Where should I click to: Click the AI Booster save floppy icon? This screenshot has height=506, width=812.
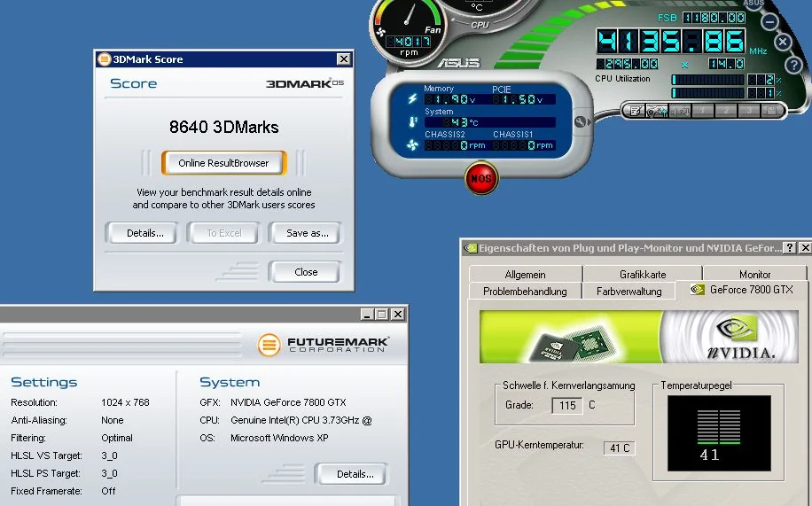(x=770, y=110)
